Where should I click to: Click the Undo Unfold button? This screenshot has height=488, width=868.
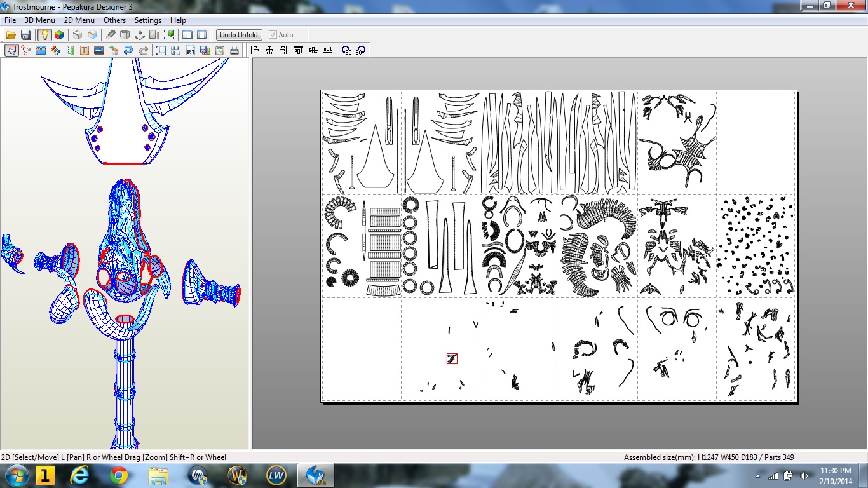[239, 35]
